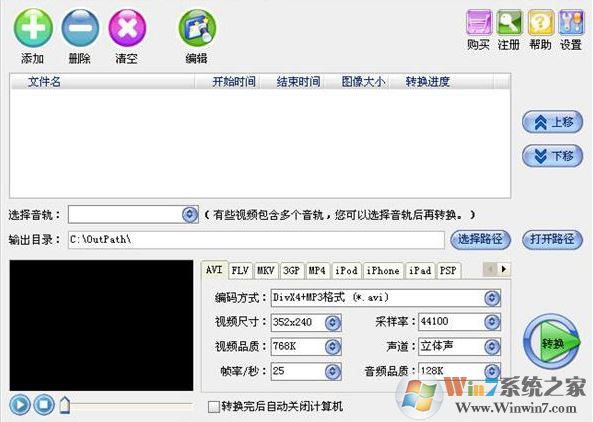Switch to the MP4 tab
The width and height of the screenshot is (593, 422).
(317, 271)
